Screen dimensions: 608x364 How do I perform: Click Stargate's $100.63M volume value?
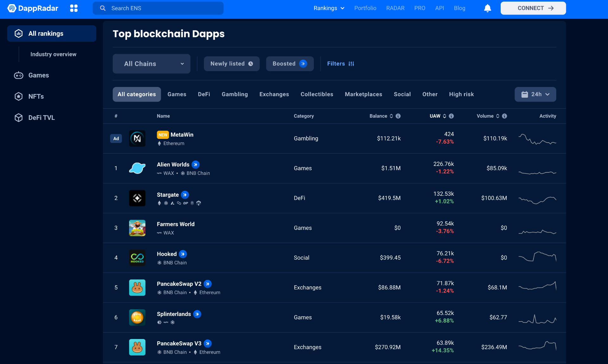[x=494, y=198]
